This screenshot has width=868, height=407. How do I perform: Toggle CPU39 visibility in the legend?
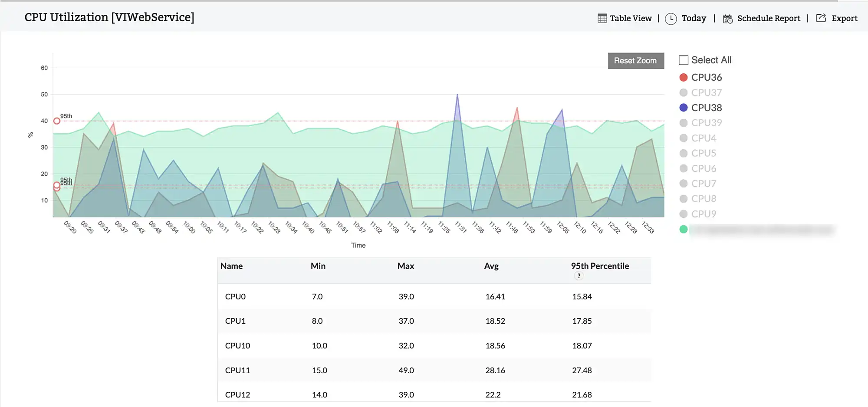[707, 122]
